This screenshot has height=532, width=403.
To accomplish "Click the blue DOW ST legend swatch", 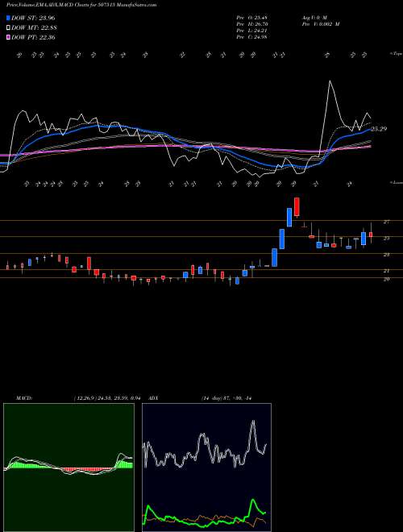I will (9, 18).
